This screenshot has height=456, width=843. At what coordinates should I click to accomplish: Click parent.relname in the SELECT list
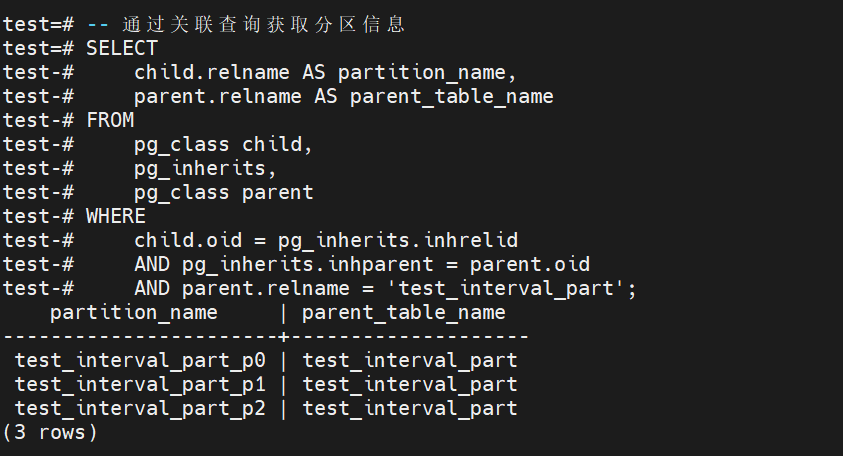point(218,96)
